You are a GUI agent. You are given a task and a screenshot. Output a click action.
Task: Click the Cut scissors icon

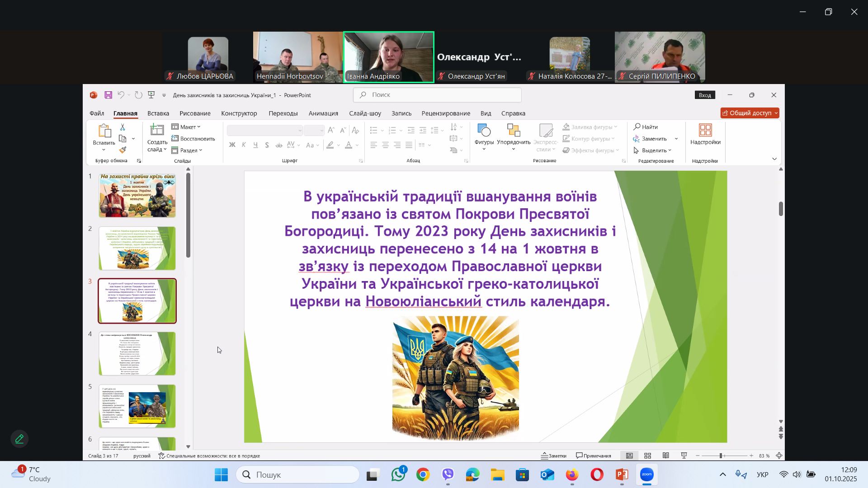(x=123, y=127)
